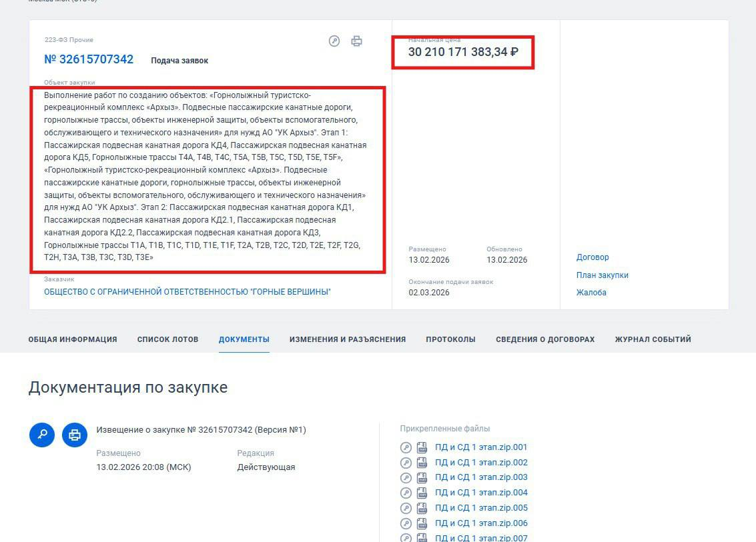Click the Документация по закупке heading
Screen dimensions: 756x542
(x=127, y=387)
